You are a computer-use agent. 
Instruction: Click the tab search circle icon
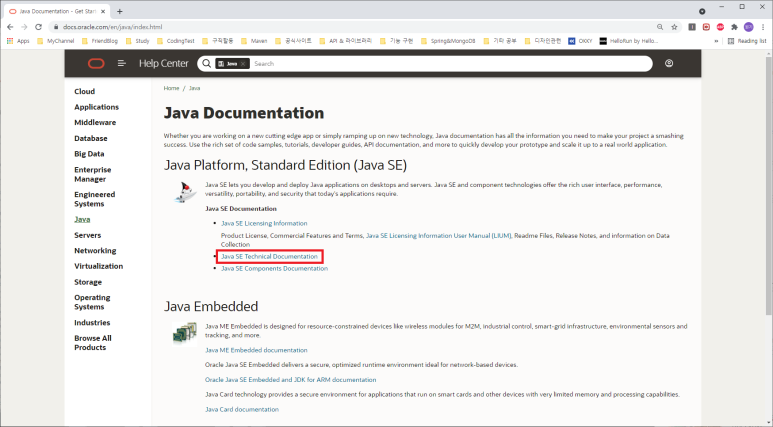tap(702, 11)
